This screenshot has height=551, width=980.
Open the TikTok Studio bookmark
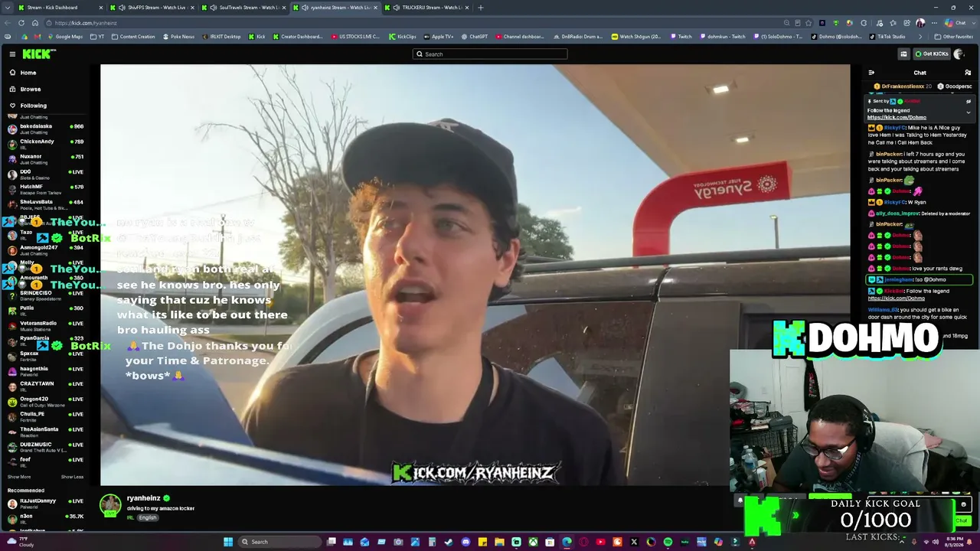click(887, 37)
